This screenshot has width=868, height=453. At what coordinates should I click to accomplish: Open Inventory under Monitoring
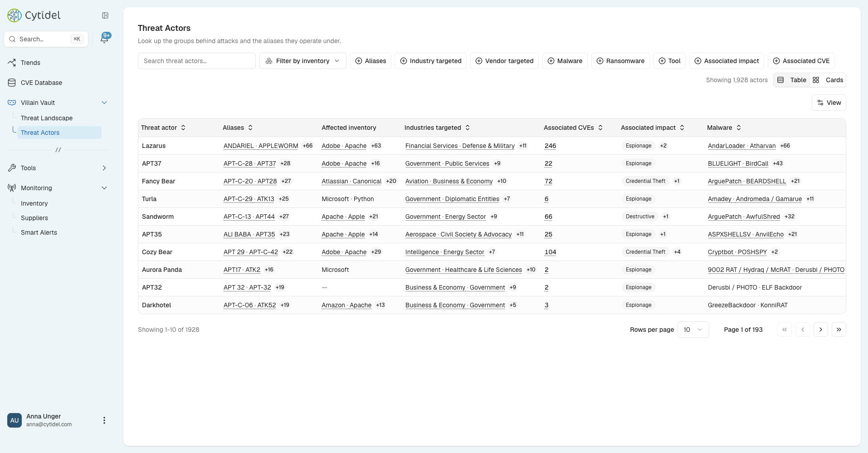point(34,203)
